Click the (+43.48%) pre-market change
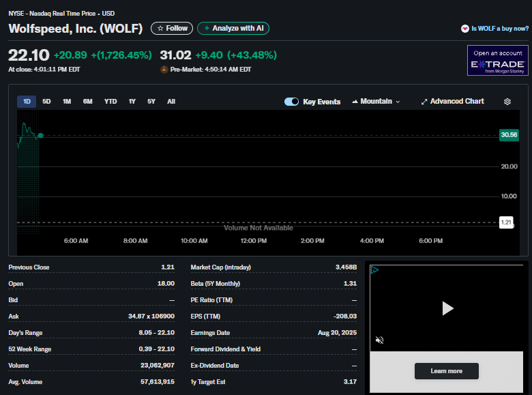This screenshot has width=532, height=395. click(252, 55)
